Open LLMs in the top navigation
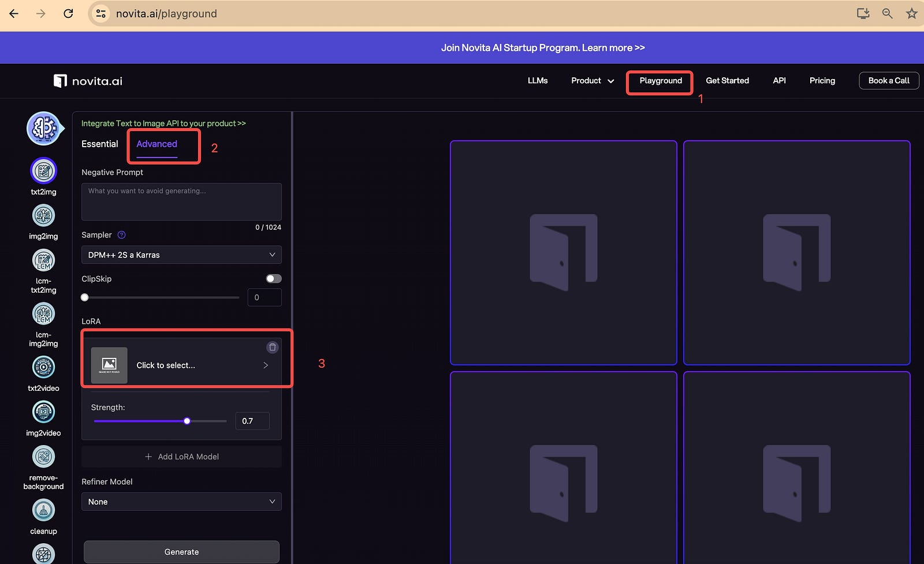924x564 pixels. pyautogui.click(x=538, y=81)
